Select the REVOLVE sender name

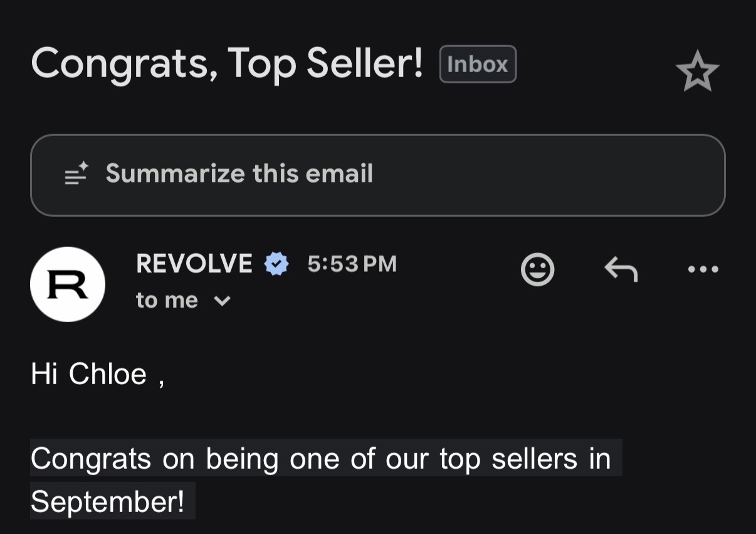(x=194, y=263)
